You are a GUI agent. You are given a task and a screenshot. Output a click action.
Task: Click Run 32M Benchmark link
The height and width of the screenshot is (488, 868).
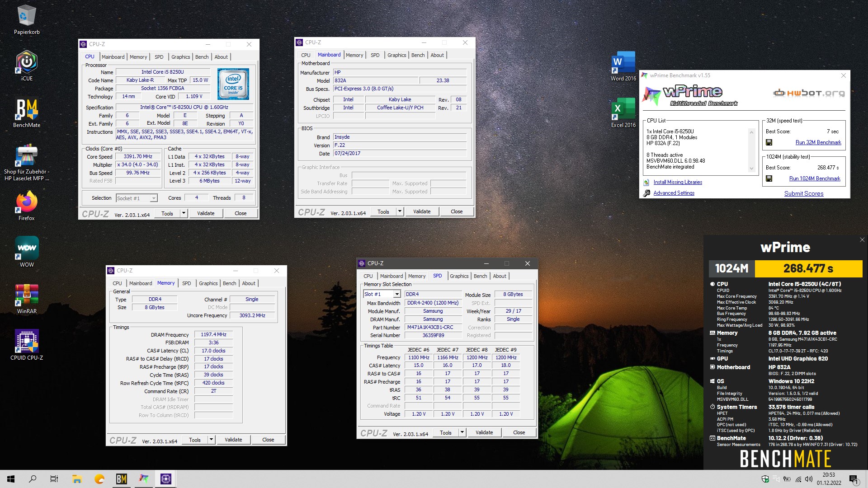[818, 142]
